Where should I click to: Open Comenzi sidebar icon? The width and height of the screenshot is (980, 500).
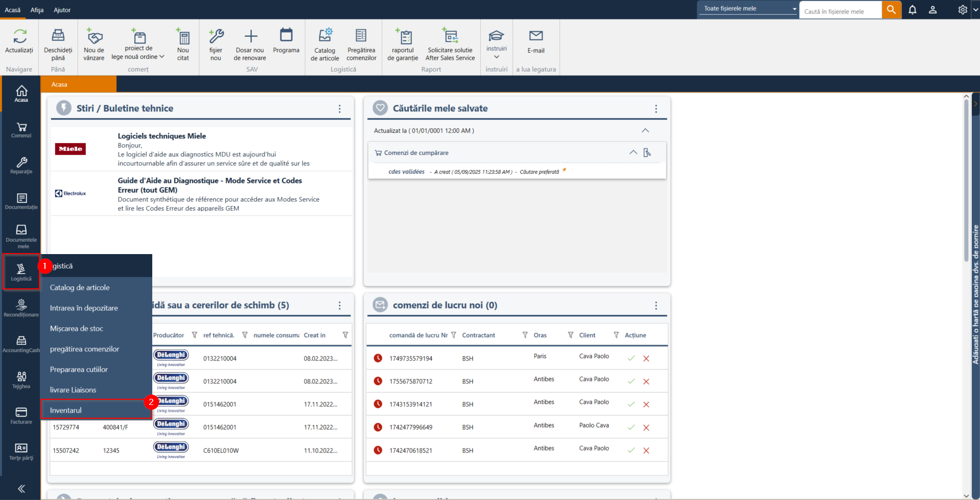[x=21, y=130]
